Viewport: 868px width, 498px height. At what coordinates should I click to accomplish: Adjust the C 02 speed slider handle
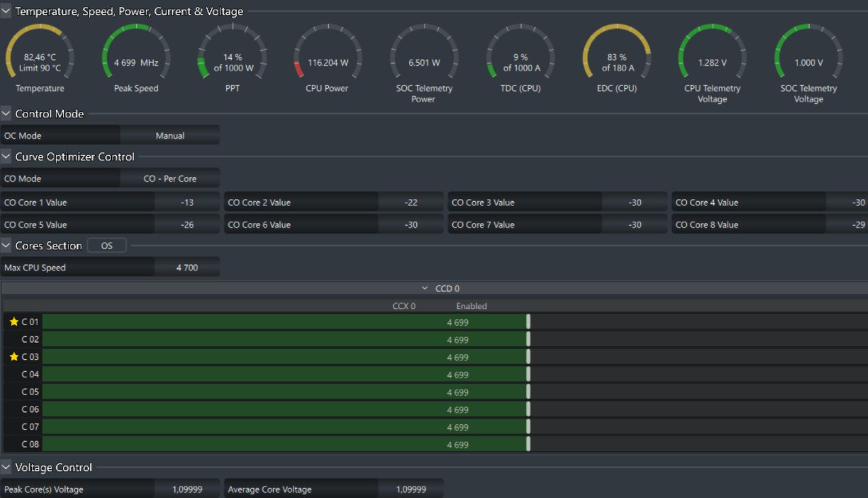click(x=528, y=339)
